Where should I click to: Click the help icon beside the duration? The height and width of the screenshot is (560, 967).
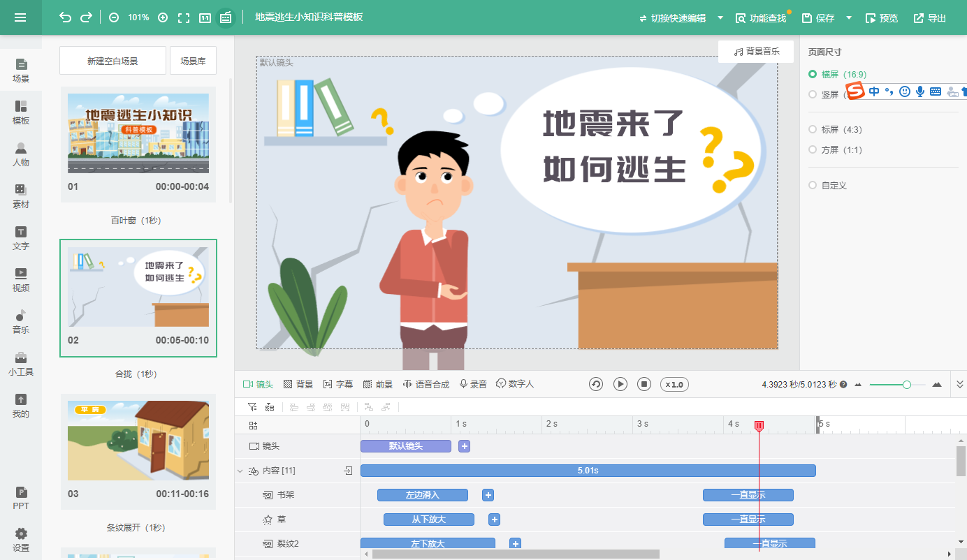(843, 385)
